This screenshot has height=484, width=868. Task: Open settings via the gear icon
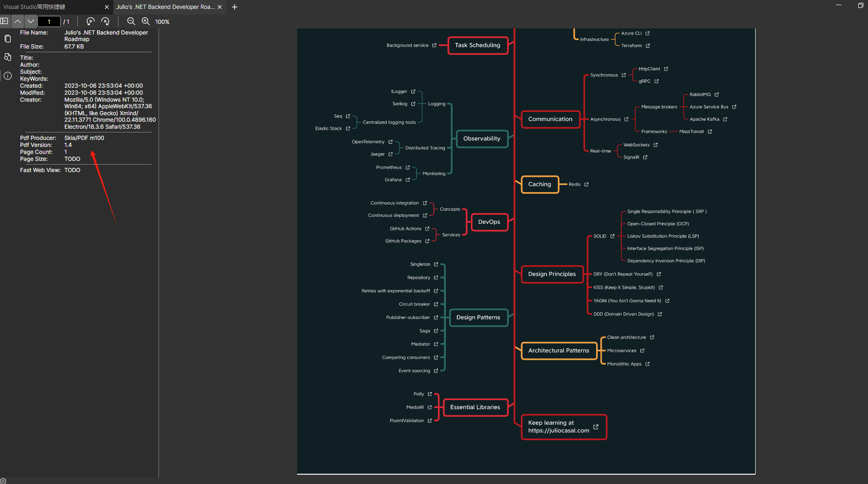(x=3, y=481)
